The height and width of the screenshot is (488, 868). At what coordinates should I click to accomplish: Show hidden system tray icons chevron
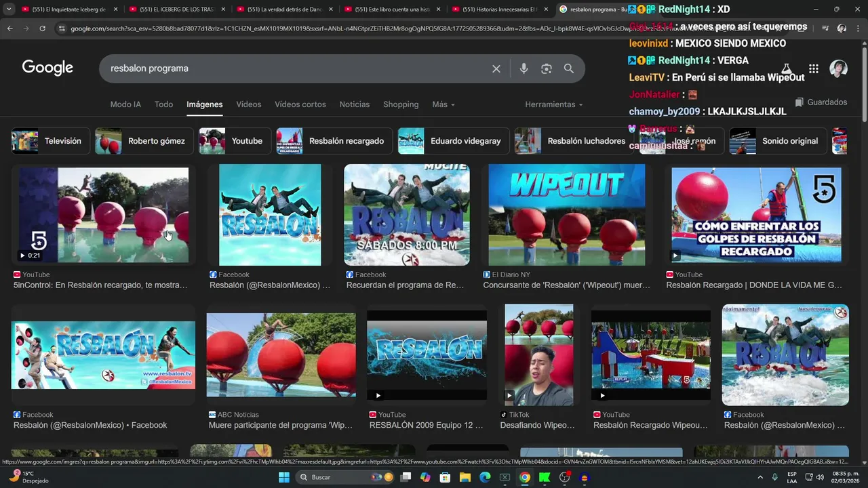(x=759, y=477)
